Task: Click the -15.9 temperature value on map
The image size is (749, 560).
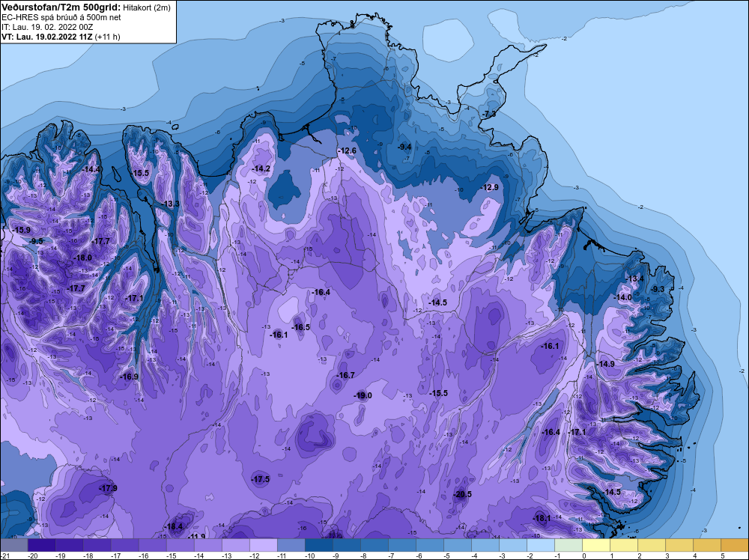Action: click(21, 230)
